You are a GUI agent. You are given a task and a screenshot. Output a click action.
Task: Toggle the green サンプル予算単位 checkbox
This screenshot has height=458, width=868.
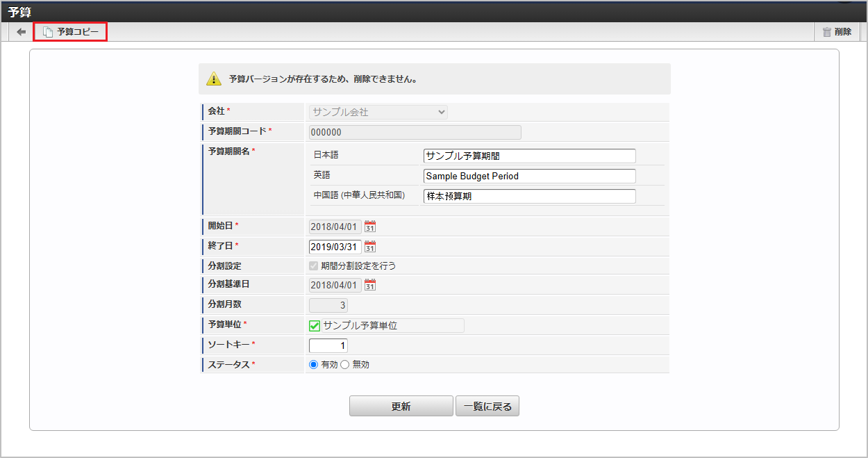click(315, 325)
